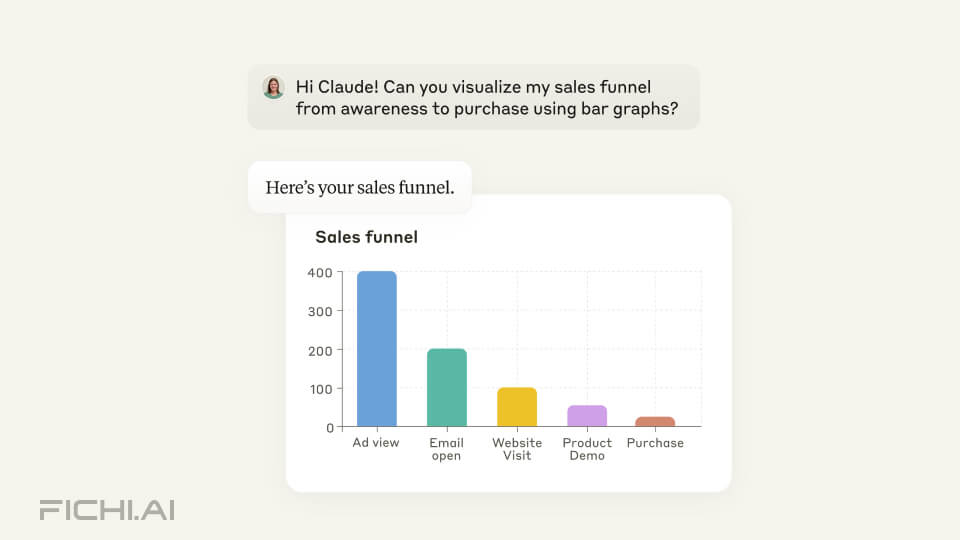This screenshot has height=540, width=960.
Task: Select the yellow Website Visit bar
Action: 517,407
